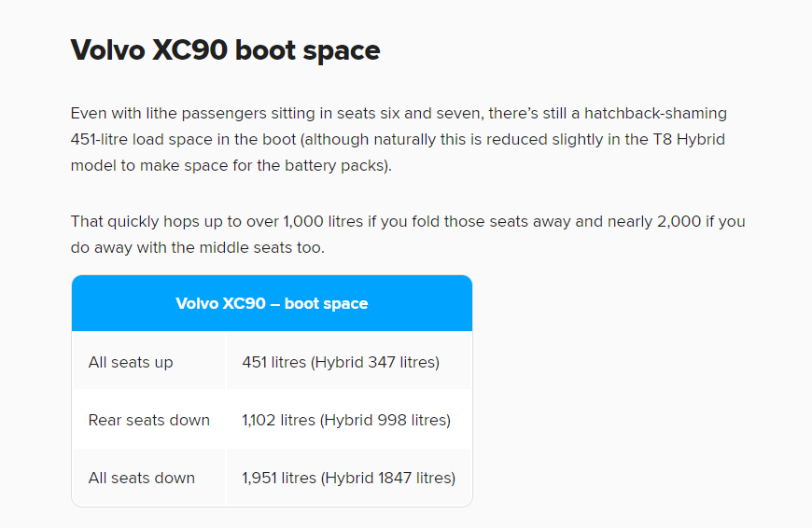Click the "1,102 litres (Hybrid 998 litres)" cell
Screen dimensions: 812x528
pos(345,420)
